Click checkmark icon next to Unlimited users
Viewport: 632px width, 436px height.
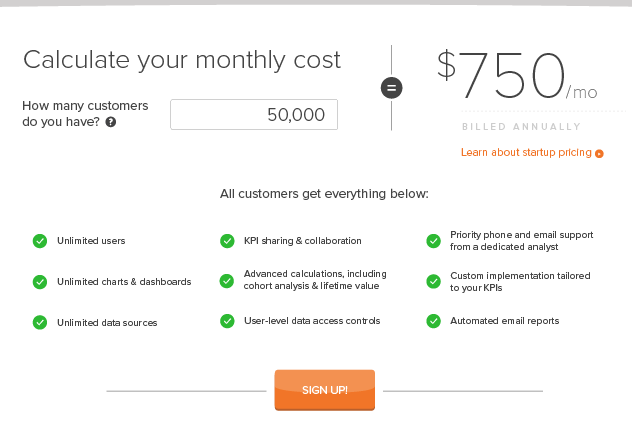pos(40,241)
